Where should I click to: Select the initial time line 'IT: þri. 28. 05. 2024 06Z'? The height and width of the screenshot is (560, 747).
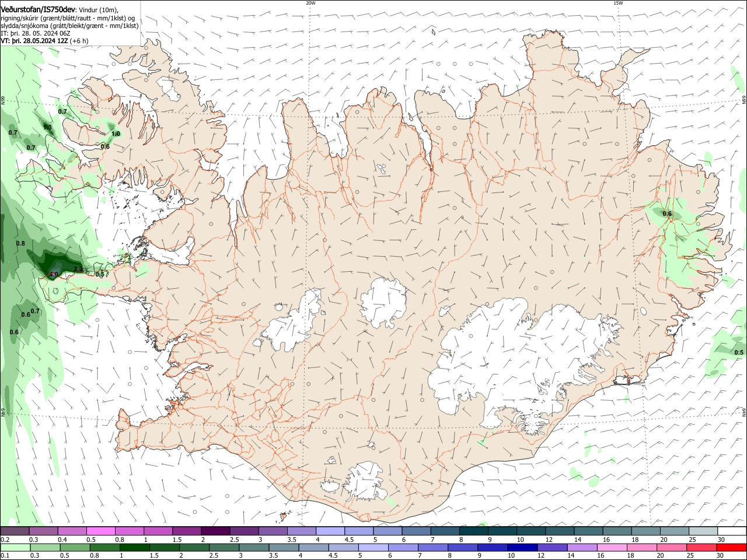tap(36, 33)
